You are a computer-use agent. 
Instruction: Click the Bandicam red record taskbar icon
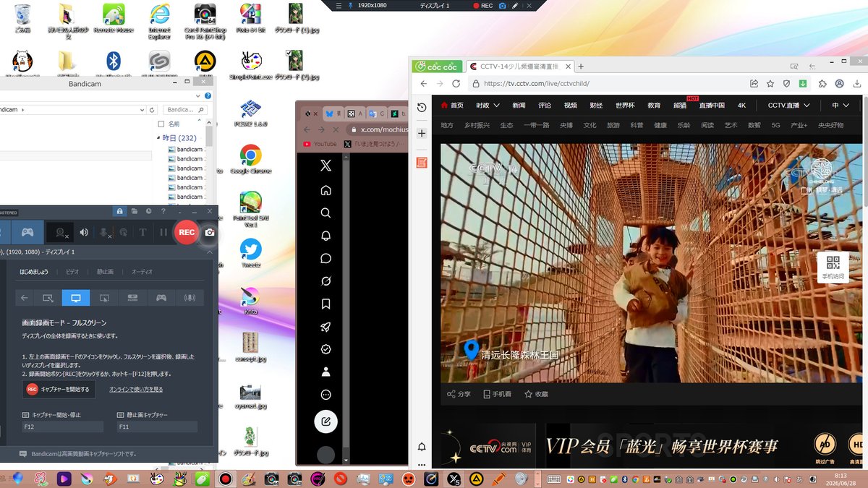225,478
